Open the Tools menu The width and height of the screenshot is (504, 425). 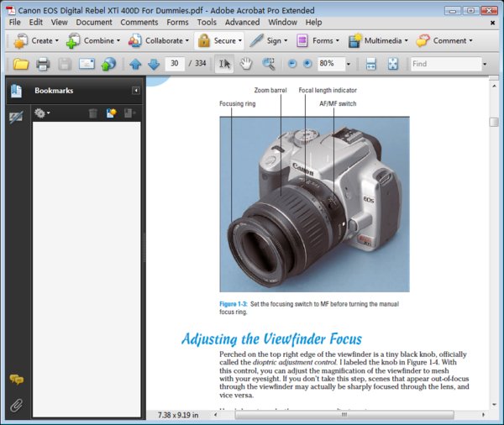click(207, 23)
